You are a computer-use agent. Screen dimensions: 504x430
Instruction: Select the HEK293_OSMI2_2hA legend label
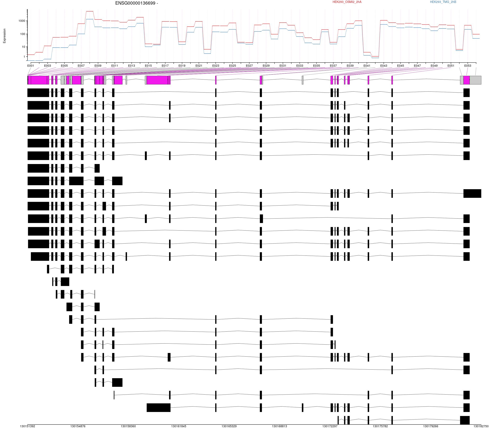point(347,2)
